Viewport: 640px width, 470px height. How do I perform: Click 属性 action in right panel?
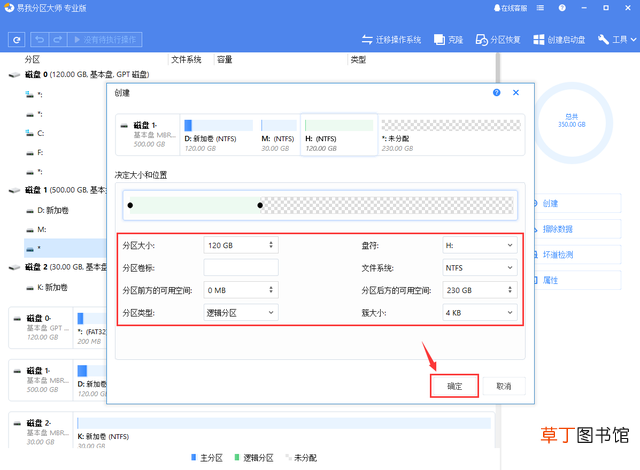click(577, 280)
